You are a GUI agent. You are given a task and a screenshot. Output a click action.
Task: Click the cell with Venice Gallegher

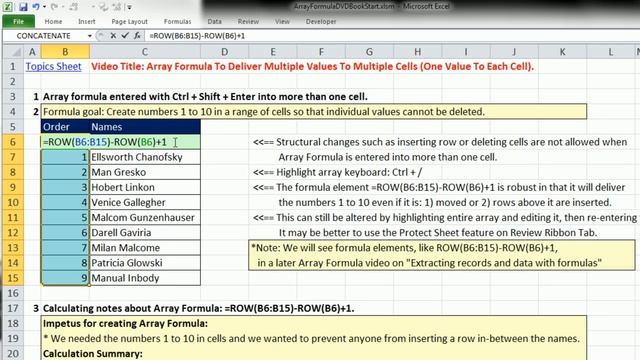click(145, 202)
